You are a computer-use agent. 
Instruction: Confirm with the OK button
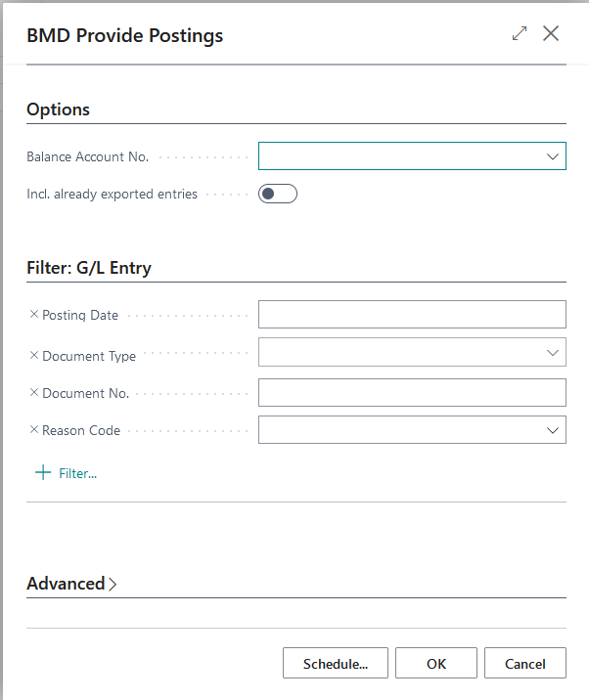coord(436,663)
